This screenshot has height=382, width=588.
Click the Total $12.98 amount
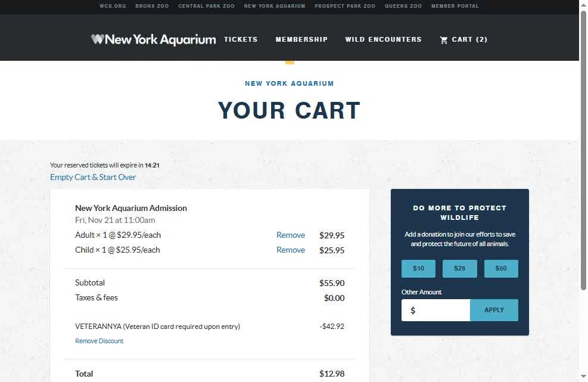point(332,374)
